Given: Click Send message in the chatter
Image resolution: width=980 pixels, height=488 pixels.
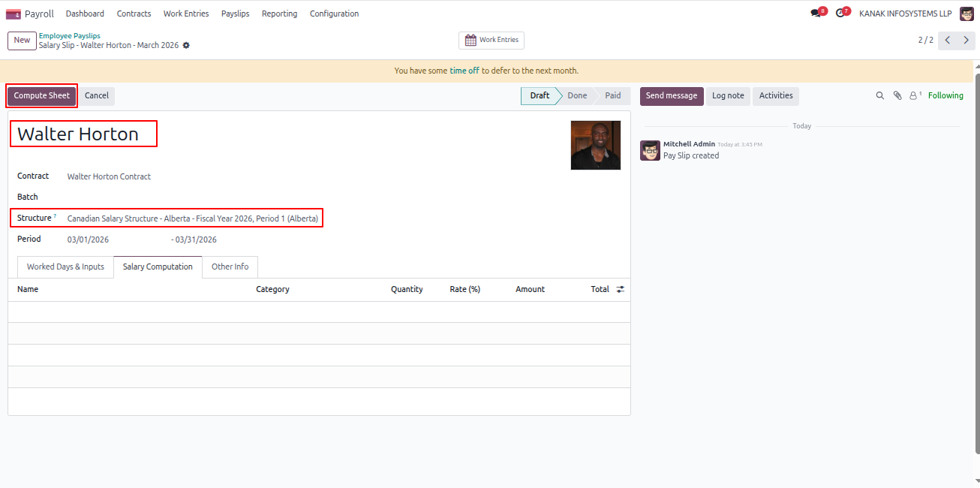Looking at the screenshot, I should [x=672, y=96].
